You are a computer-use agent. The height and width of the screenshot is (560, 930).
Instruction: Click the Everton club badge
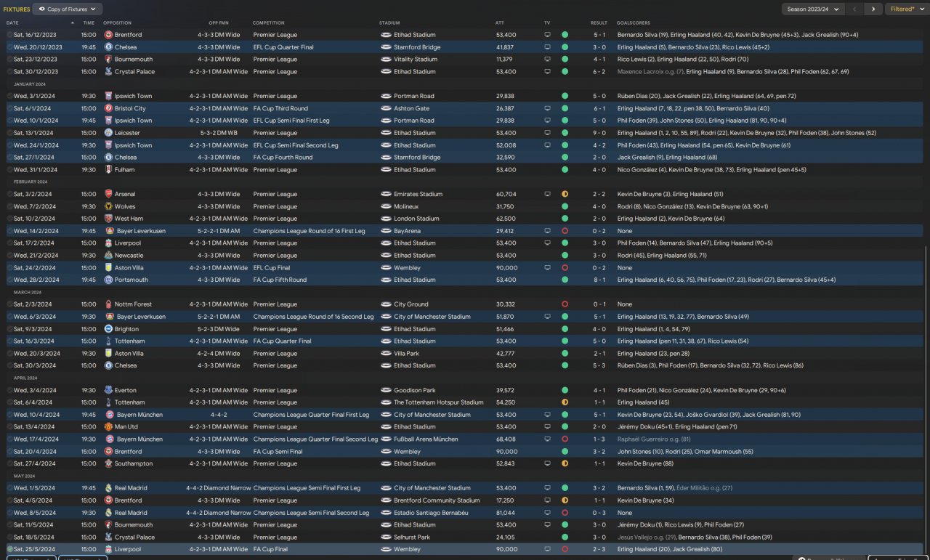point(108,390)
